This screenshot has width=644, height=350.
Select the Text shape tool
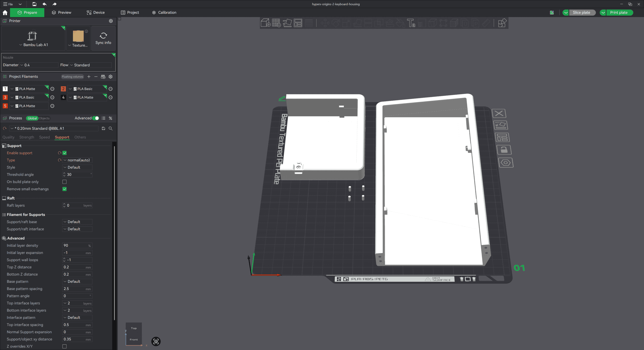click(x=411, y=23)
